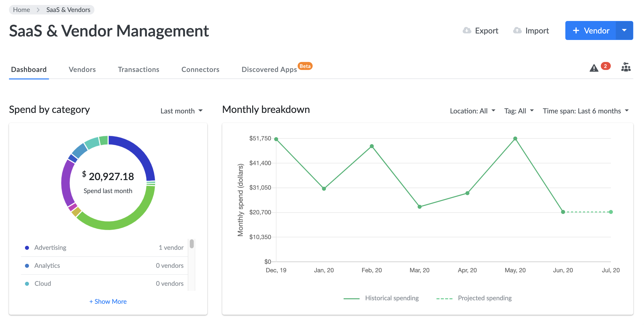Click the Jan, 20 data point

[324, 189]
